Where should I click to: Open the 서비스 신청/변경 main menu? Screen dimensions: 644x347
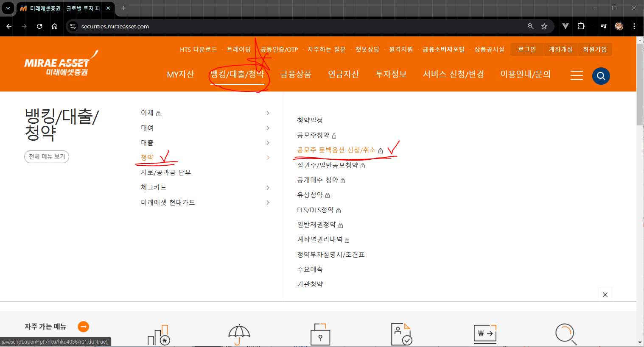pyautogui.click(x=454, y=75)
